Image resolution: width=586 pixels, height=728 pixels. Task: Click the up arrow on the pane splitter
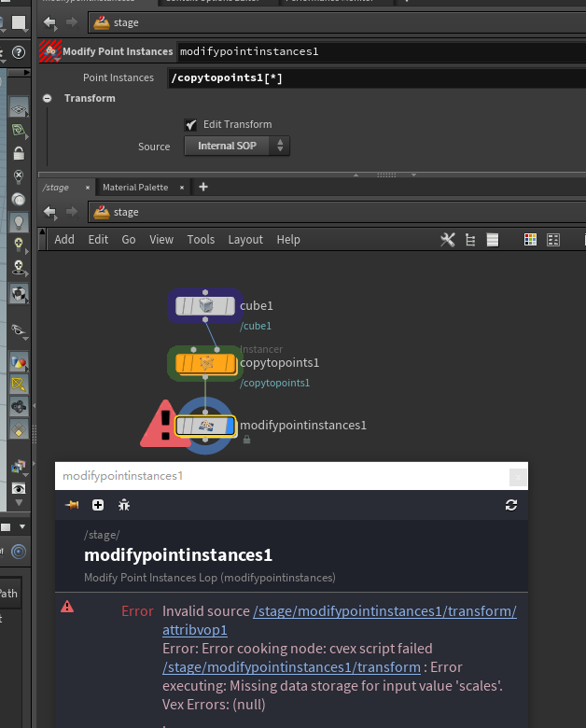tap(356, 175)
